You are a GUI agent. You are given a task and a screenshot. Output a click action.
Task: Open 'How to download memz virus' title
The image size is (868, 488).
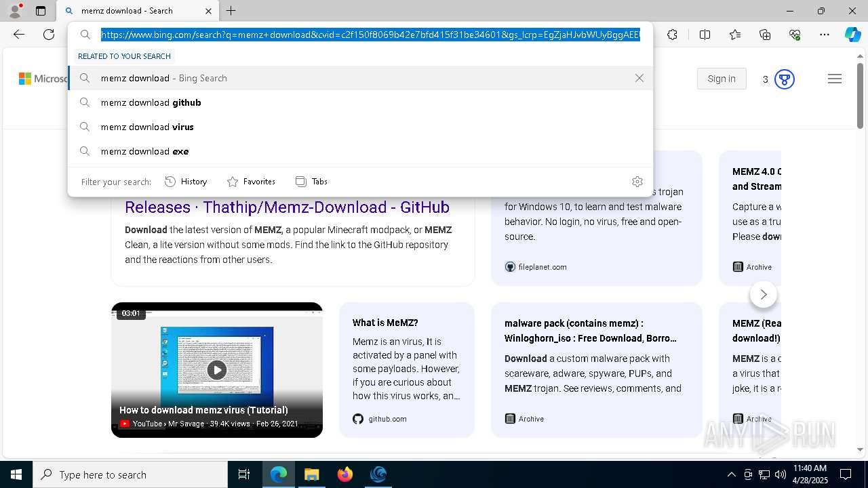coord(203,410)
